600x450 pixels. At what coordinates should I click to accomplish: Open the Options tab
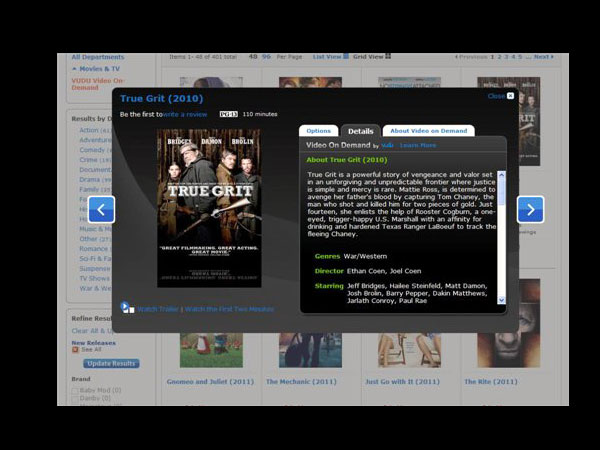pos(318,131)
